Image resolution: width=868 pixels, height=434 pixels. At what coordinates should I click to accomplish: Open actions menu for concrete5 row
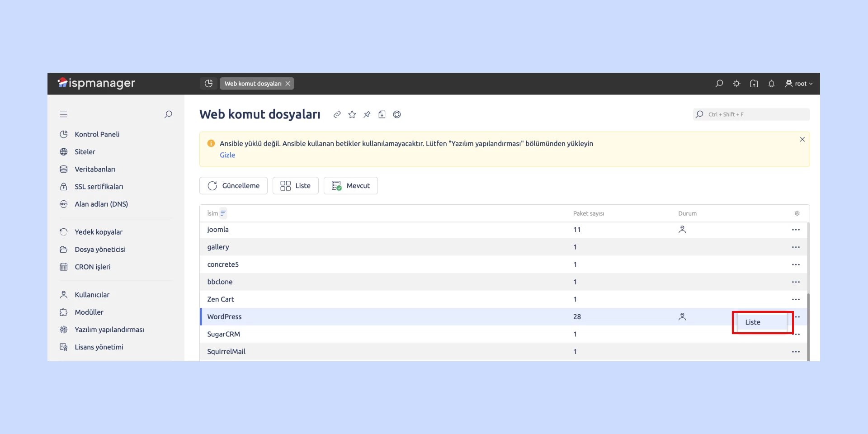pyautogui.click(x=796, y=264)
